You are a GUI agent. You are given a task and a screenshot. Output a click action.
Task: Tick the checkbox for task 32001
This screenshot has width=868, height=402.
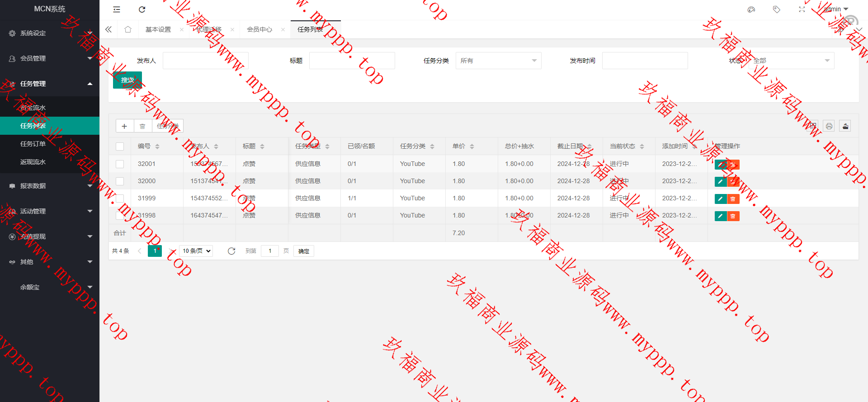pyautogui.click(x=120, y=164)
